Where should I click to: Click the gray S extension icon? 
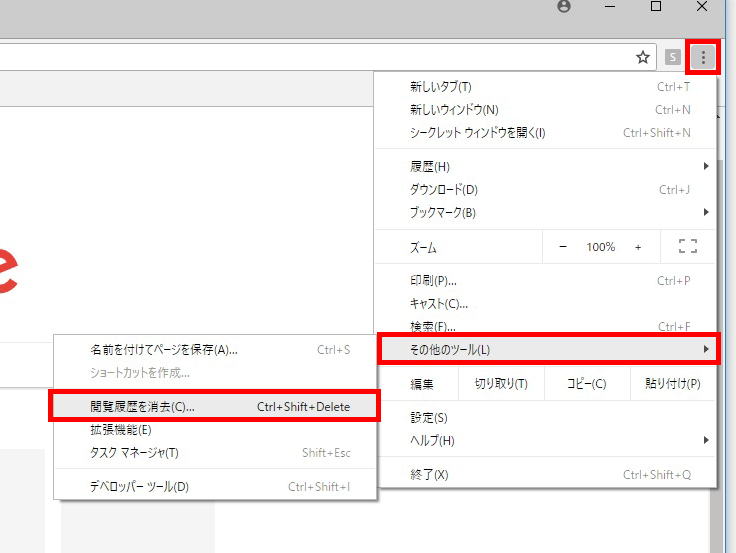coord(673,57)
